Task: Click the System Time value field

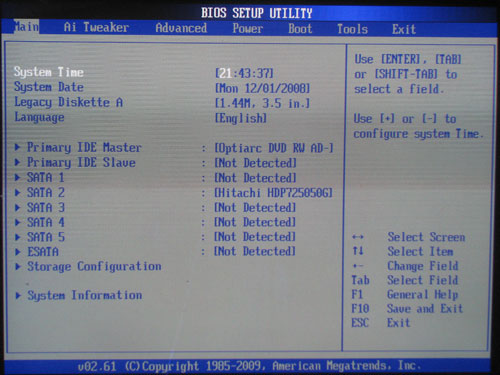Action: coord(244,73)
